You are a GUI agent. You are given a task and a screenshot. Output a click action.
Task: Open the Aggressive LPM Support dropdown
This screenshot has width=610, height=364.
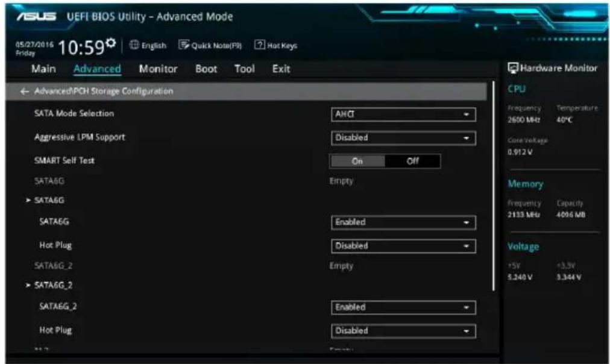pyautogui.click(x=403, y=137)
